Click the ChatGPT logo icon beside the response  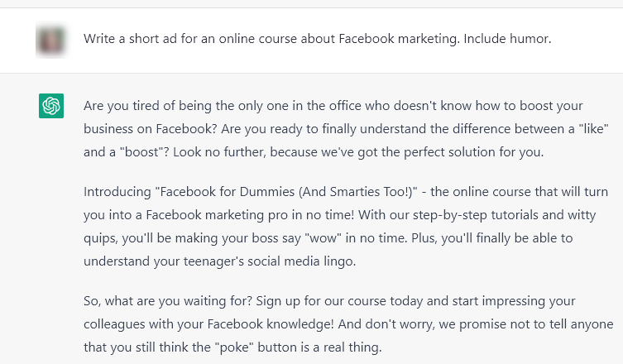51,106
